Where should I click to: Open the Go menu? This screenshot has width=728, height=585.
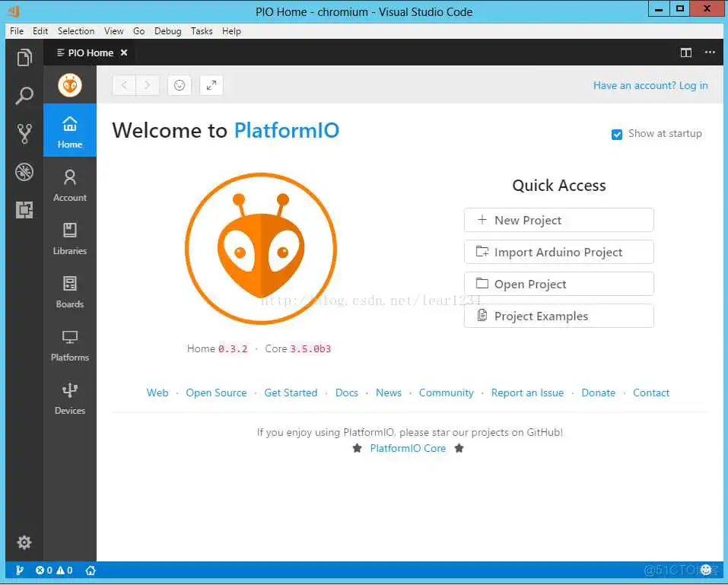click(x=138, y=31)
